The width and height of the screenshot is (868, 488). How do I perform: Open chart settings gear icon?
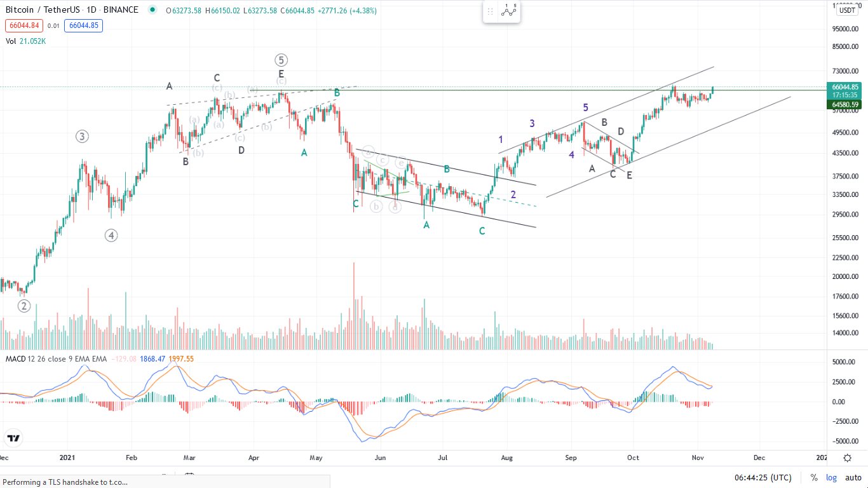click(848, 458)
